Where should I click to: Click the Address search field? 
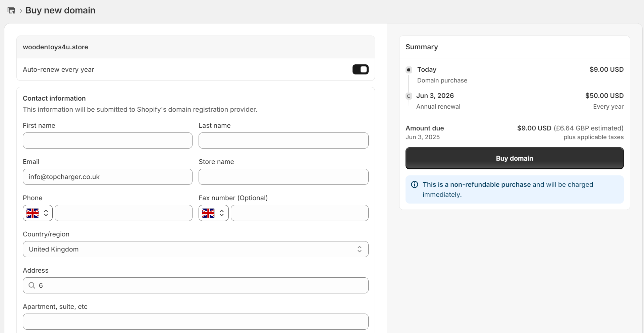(196, 285)
